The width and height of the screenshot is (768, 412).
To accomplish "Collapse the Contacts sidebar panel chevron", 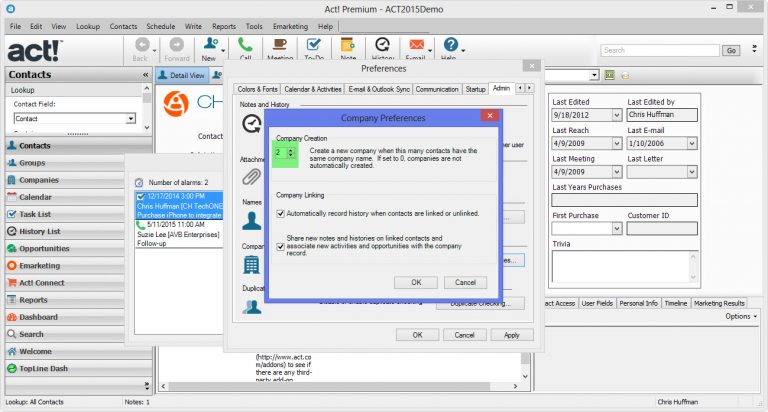I will tap(145, 74).
